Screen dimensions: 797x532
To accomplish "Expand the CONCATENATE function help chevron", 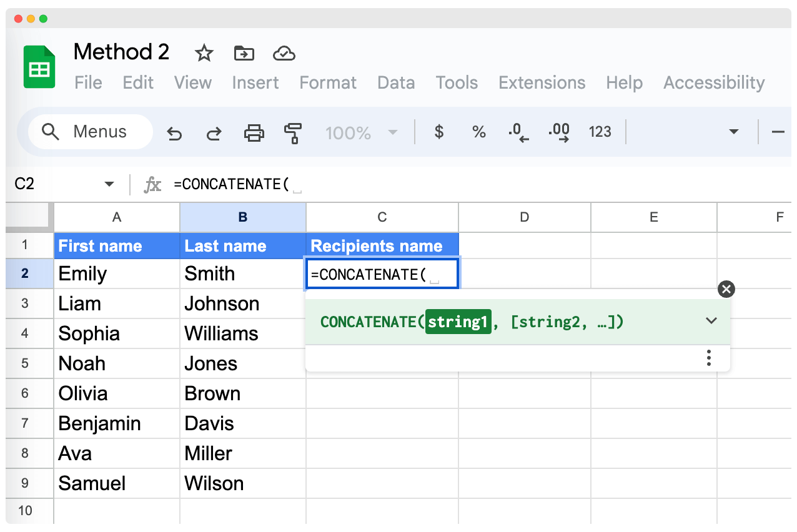I will 711,321.
